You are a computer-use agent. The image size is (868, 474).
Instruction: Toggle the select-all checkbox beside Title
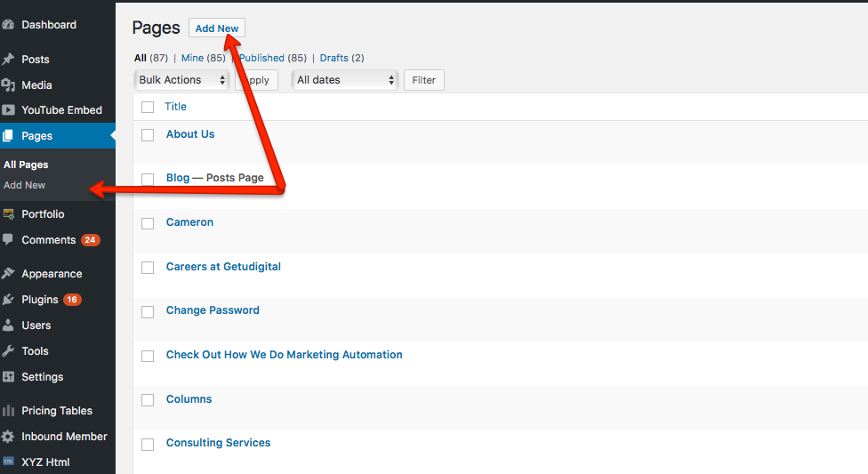click(x=148, y=107)
